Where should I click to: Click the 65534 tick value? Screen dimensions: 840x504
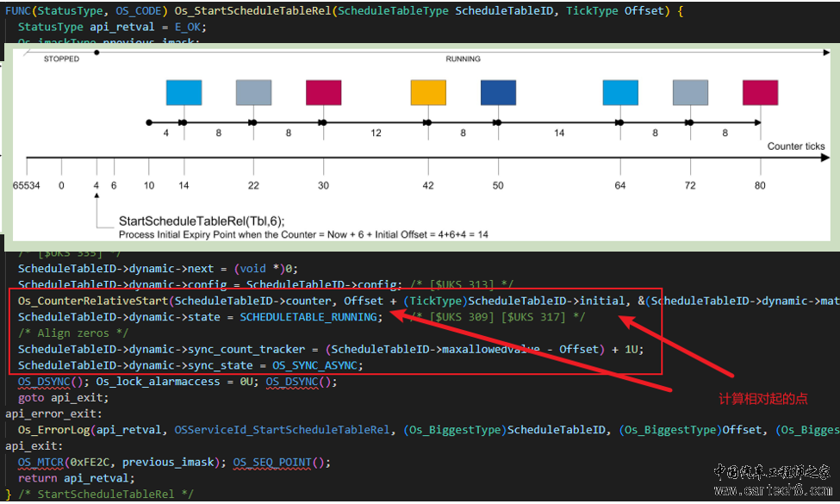click(x=26, y=185)
